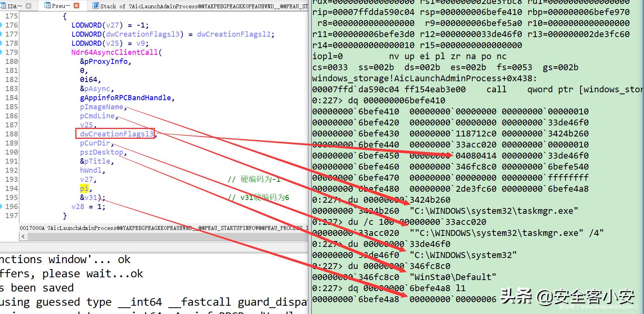This screenshot has width=644, height=314.
Task: Click 33acc020 value in the 6befe440 row
Action: (476, 145)
